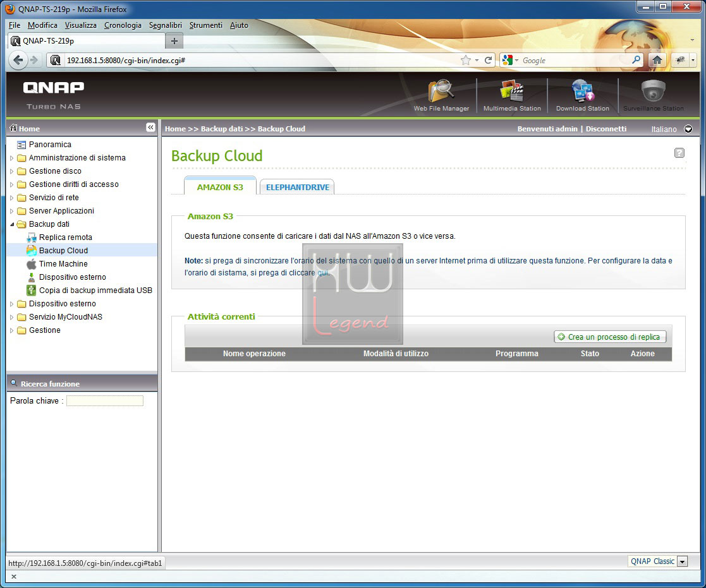Click Home in the breadcrumb
Screen dimensions: 706x588
click(175, 129)
